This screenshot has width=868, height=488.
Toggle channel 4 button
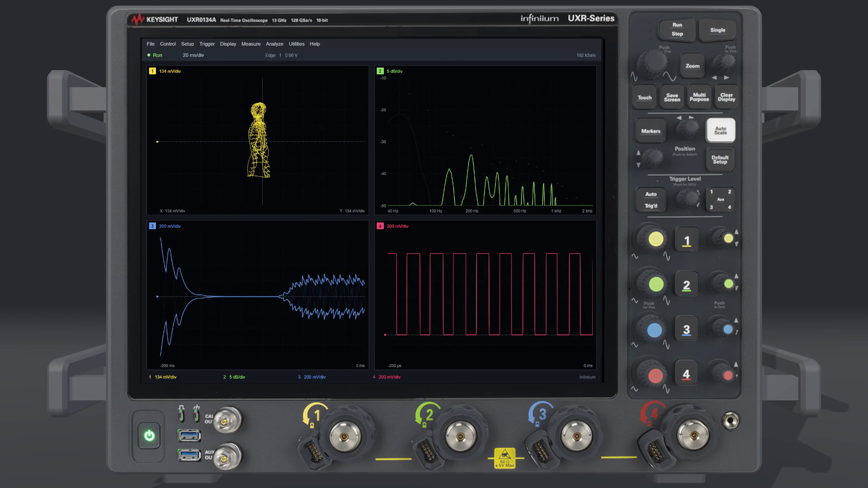[686, 374]
